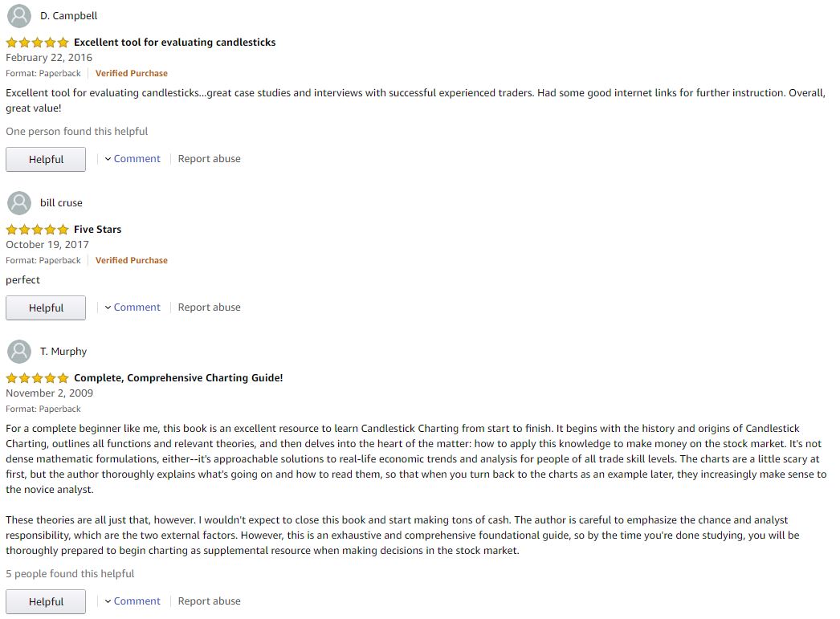The image size is (840, 619).
Task: Click star rating on D. Campbell's review
Action: tap(37, 43)
